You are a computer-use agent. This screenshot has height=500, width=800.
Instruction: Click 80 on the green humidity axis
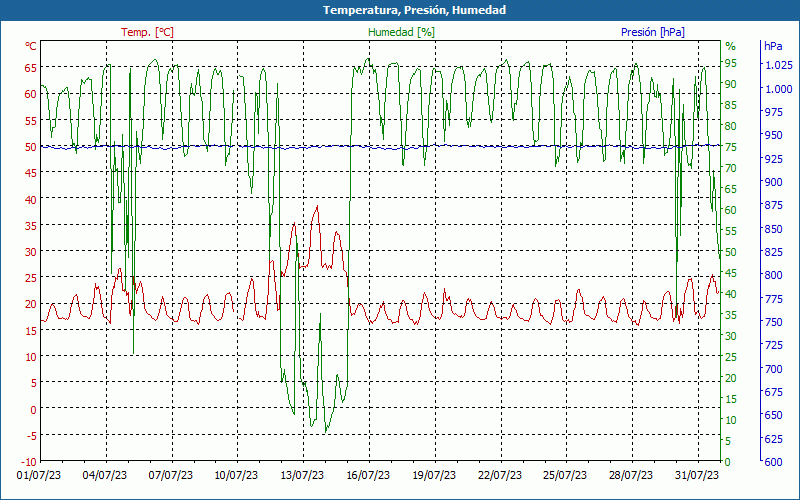[731, 126]
